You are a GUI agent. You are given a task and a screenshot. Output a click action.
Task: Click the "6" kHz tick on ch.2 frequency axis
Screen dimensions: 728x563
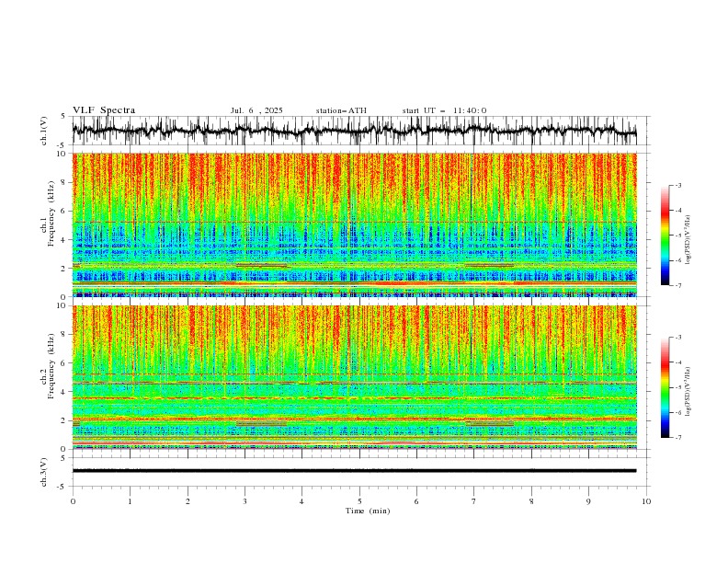click(65, 362)
